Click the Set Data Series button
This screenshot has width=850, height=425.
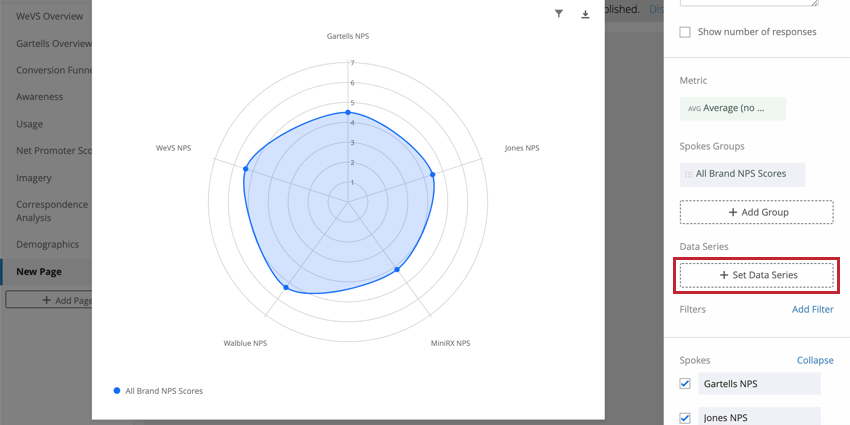point(757,275)
